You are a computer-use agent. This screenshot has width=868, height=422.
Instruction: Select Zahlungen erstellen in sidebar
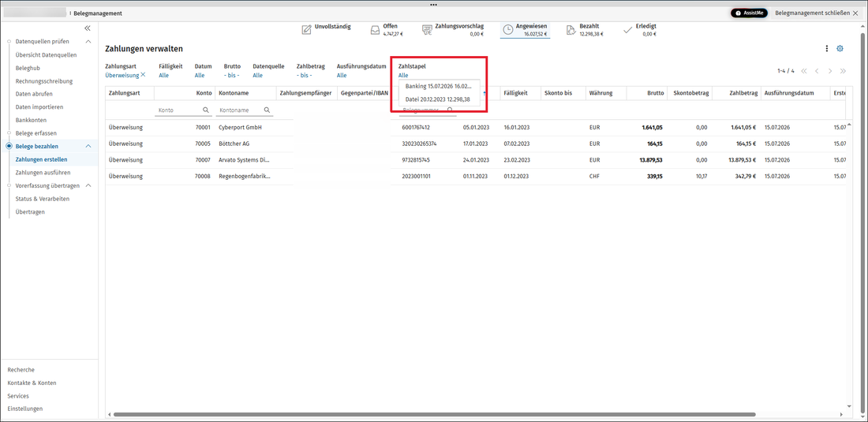pos(42,159)
